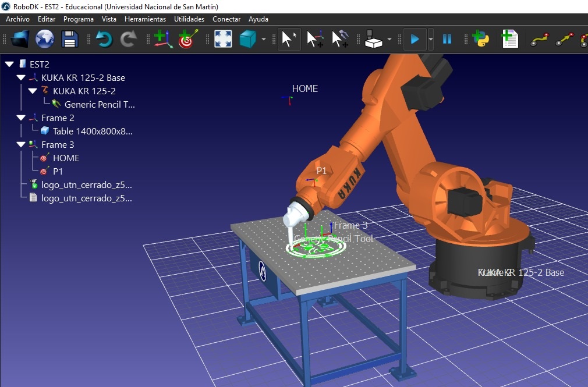This screenshot has width=588, height=387.
Task: Start the simulation with the play button
Action: (x=415, y=39)
